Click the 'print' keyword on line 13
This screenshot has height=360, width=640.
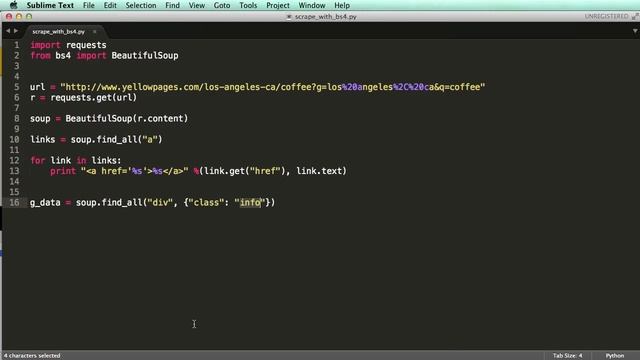63,171
